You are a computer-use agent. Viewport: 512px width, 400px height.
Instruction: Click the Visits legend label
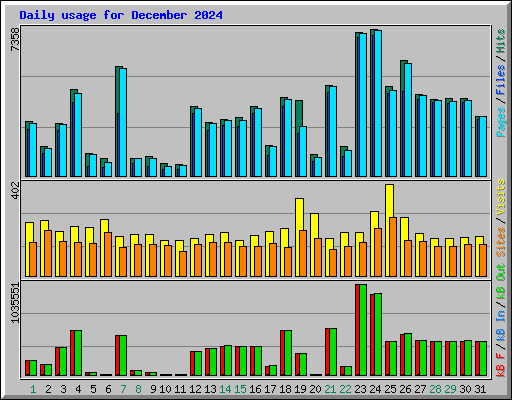(x=501, y=197)
